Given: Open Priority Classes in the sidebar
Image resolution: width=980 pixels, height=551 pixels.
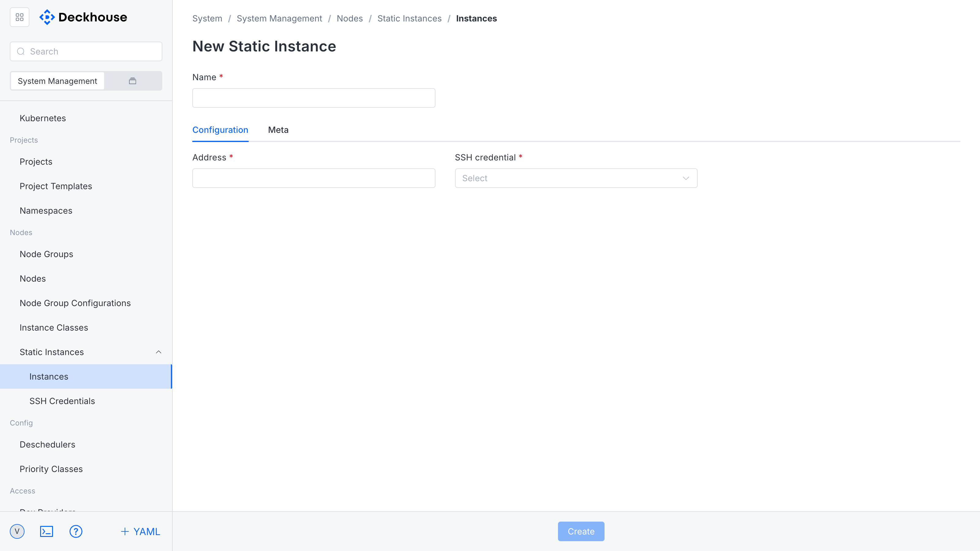Looking at the screenshot, I should (x=86, y=469).
